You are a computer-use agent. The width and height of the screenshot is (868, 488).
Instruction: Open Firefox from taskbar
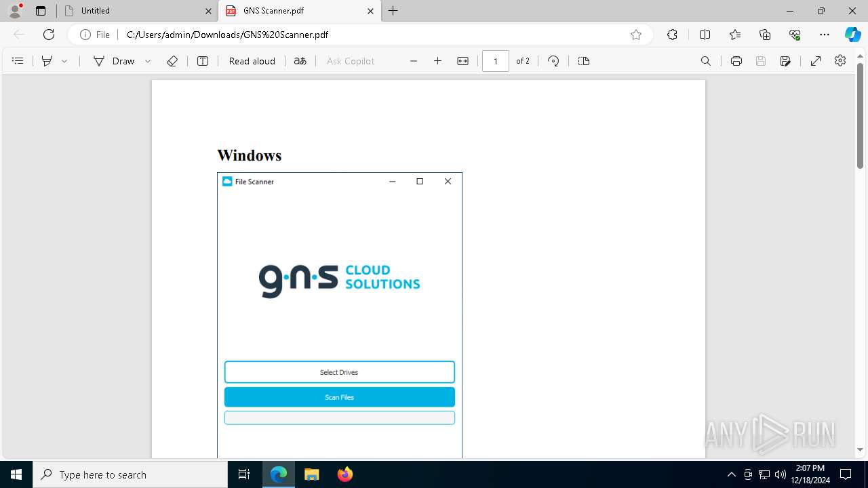click(345, 474)
